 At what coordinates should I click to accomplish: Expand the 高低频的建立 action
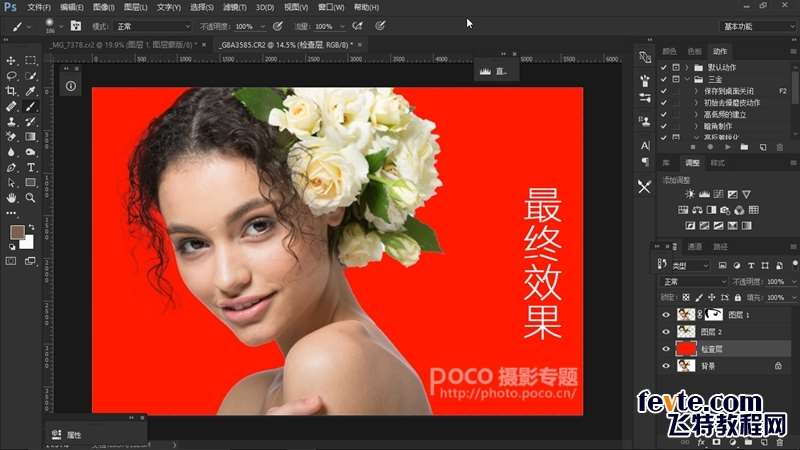pyautogui.click(x=696, y=114)
